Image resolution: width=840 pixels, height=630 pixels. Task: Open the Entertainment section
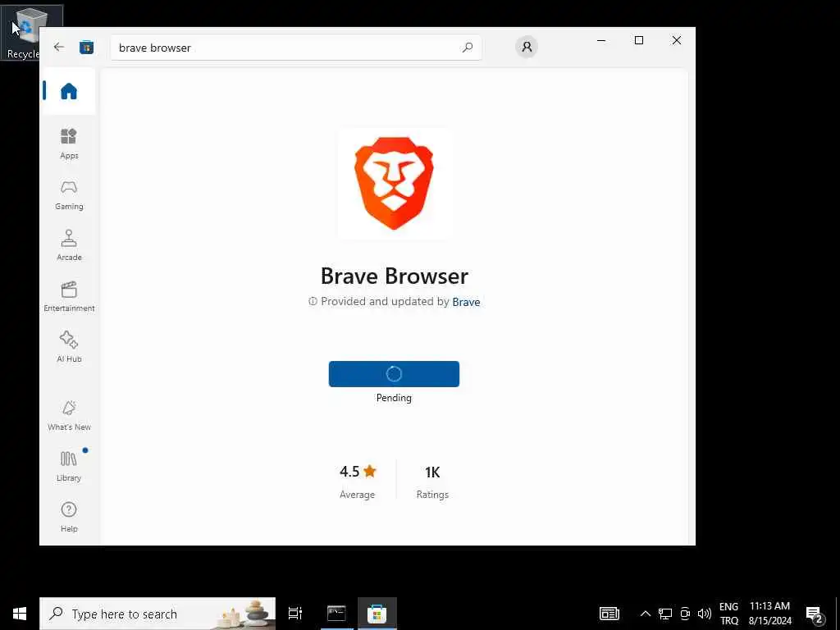point(69,297)
